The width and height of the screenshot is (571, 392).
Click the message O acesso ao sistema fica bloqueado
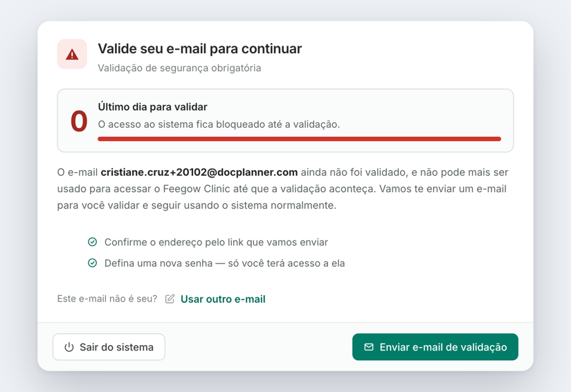[219, 124]
